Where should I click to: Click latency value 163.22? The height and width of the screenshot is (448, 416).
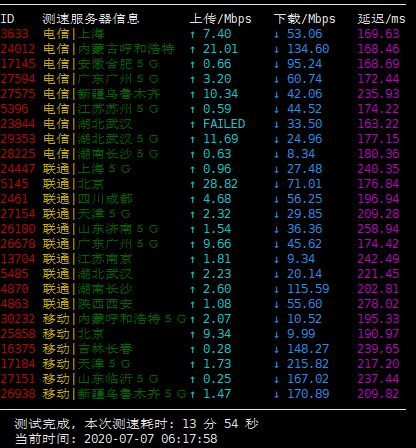point(378,124)
